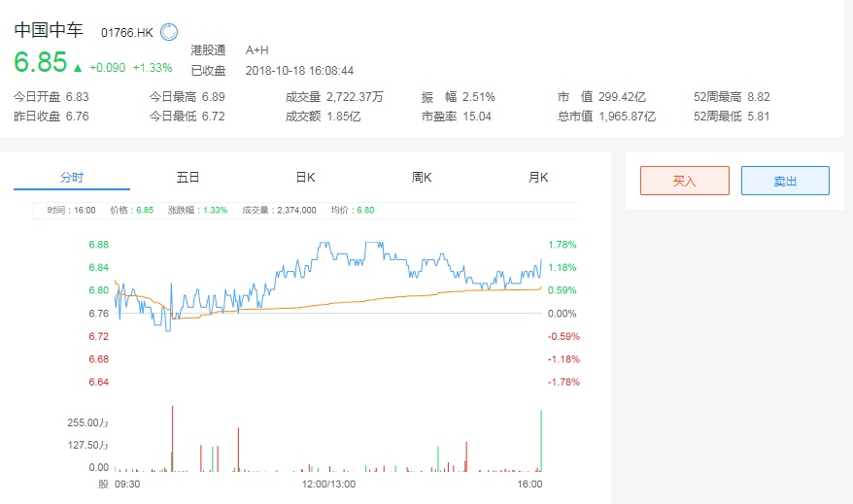Viewport: 853px width, 504px height.
Task: Click the 52周最高 value 8.82
Action: (758, 97)
